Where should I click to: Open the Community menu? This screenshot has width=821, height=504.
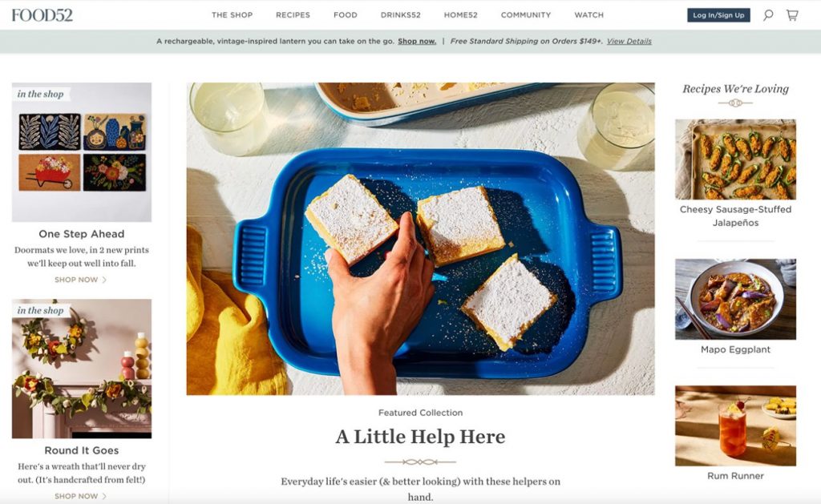point(526,15)
